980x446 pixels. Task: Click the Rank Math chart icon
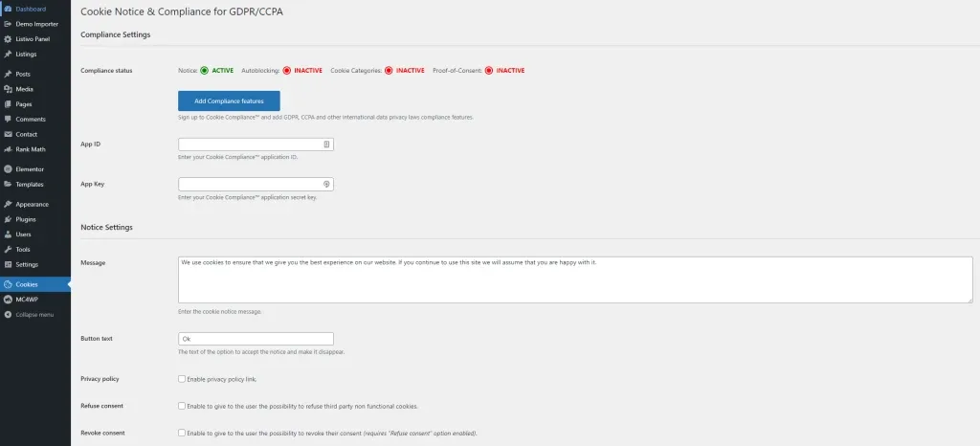(8, 148)
